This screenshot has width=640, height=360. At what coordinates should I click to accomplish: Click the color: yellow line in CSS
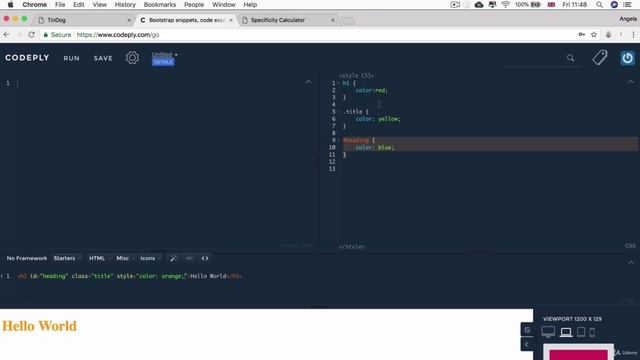[378, 119]
